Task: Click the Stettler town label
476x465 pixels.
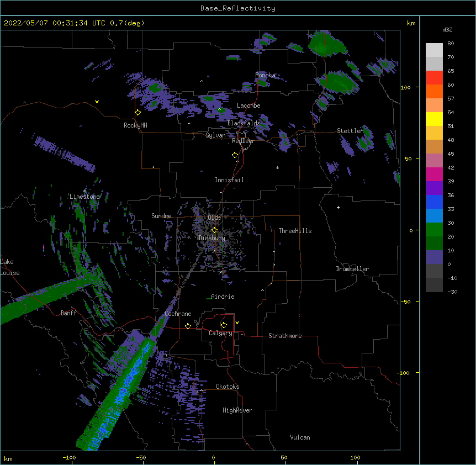Action: pos(350,131)
